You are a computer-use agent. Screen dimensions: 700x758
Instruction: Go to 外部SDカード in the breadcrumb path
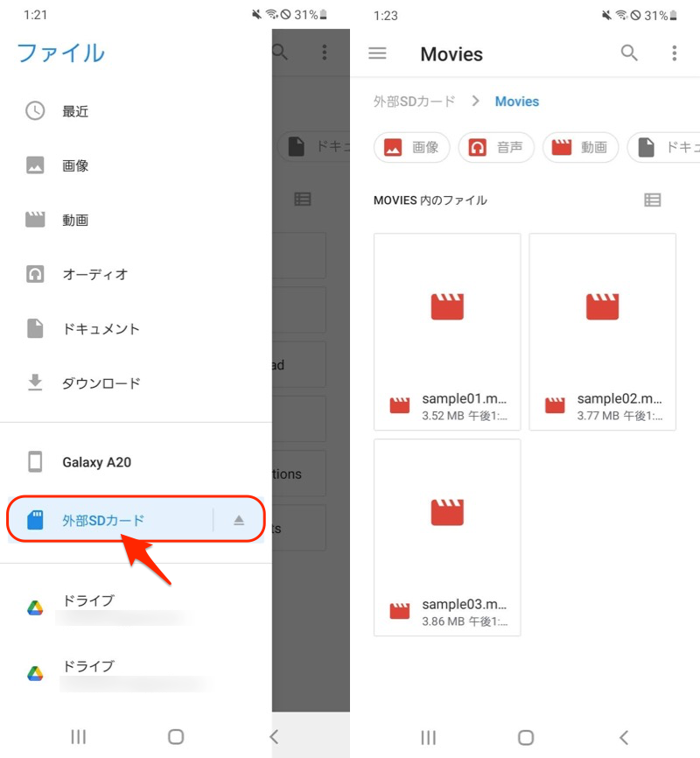click(415, 102)
